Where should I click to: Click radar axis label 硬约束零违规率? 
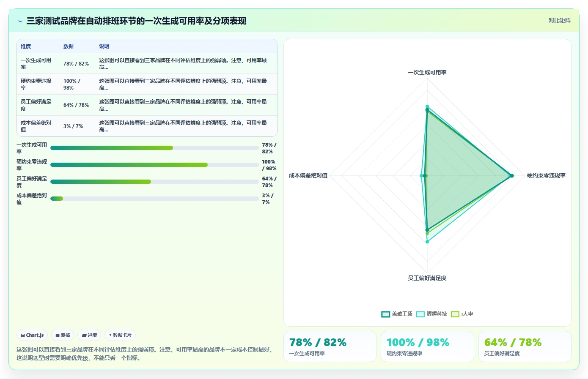pos(546,175)
